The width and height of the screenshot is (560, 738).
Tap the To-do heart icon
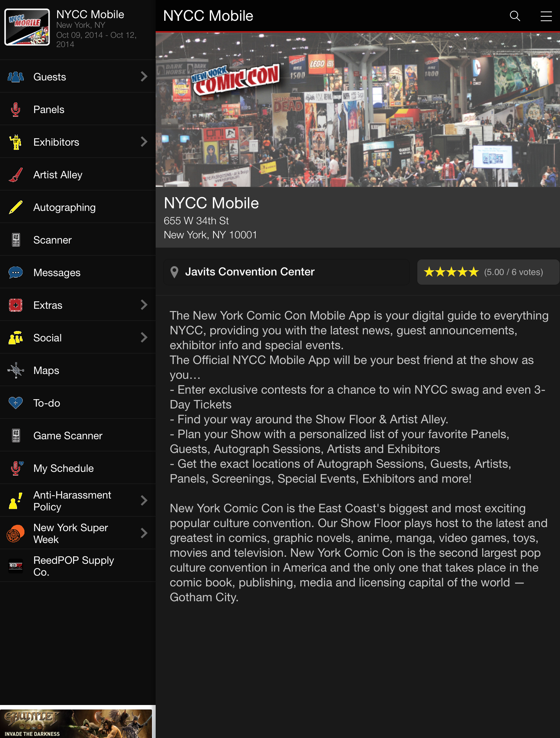[16, 403]
